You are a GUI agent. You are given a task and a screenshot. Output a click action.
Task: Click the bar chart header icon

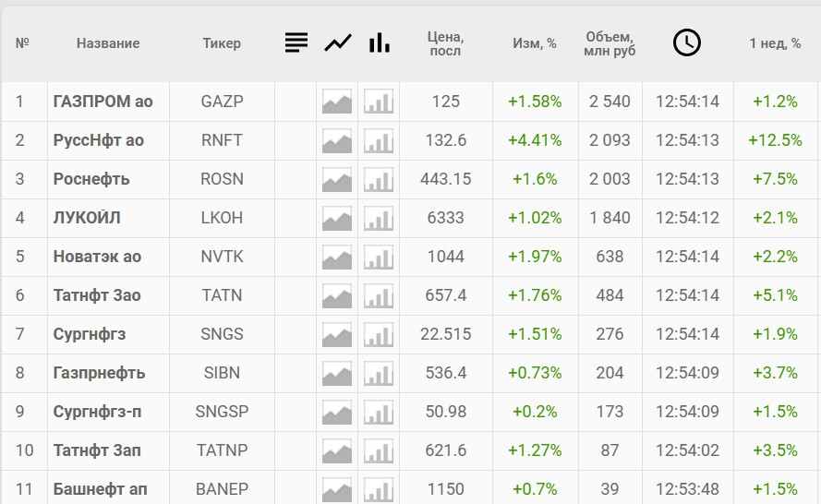(379, 42)
